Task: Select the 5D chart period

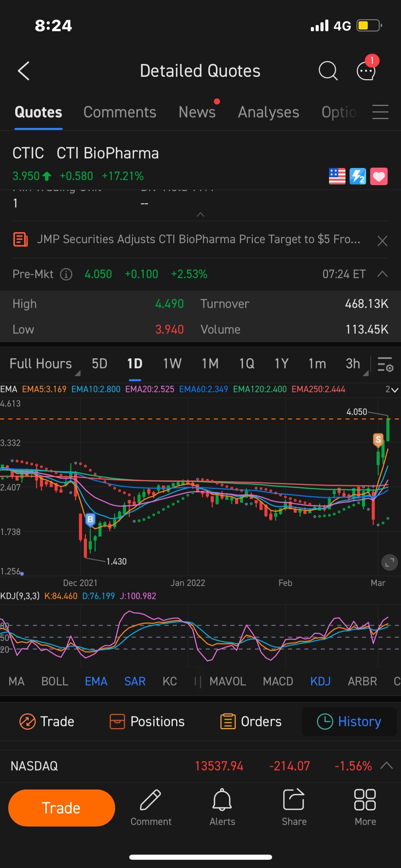Action: pyautogui.click(x=99, y=364)
